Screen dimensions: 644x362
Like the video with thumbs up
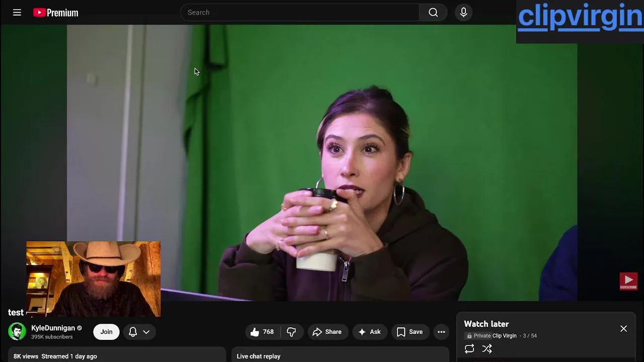263,332
